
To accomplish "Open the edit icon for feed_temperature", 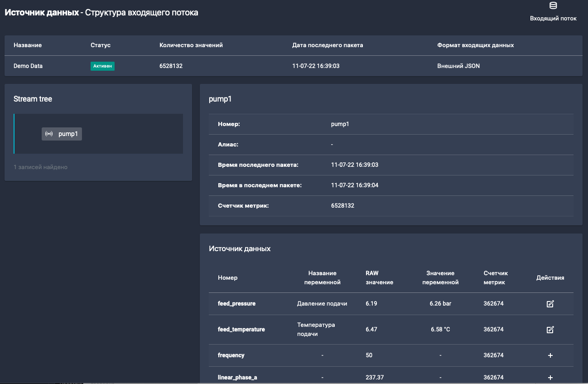I will (x=550, y=330).
